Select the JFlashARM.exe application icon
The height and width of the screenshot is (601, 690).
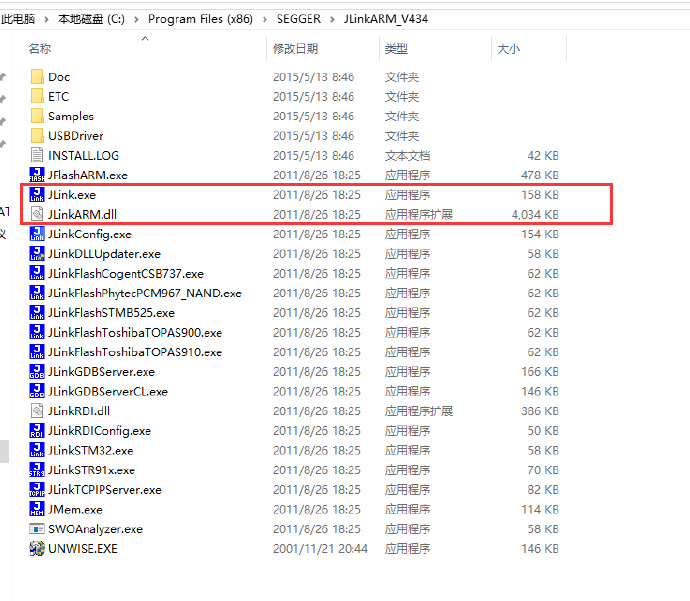click(x=37, y=175)
